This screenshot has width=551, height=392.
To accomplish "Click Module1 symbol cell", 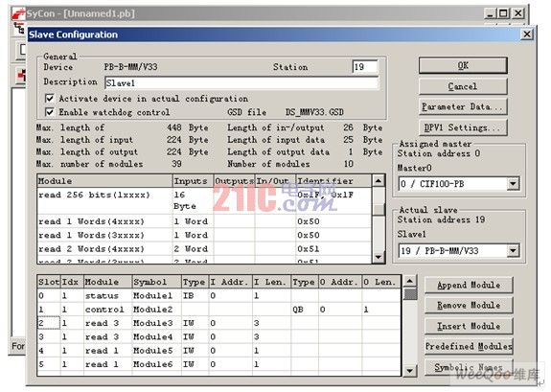I will (156, 295).
